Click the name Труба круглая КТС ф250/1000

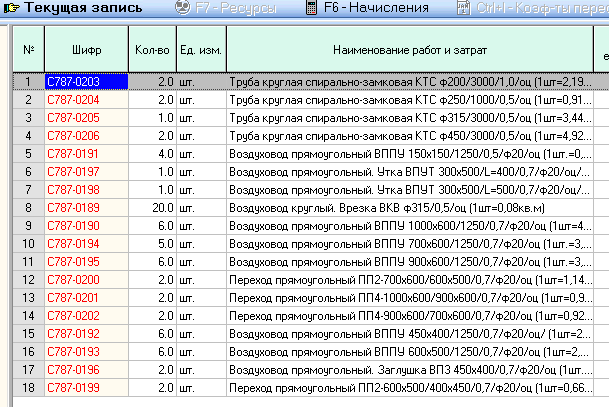(410, 100)
